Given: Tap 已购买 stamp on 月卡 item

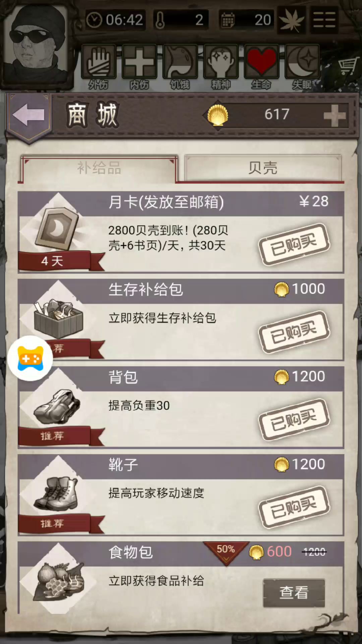Looking at the screenshot, I should coord(294,245).
